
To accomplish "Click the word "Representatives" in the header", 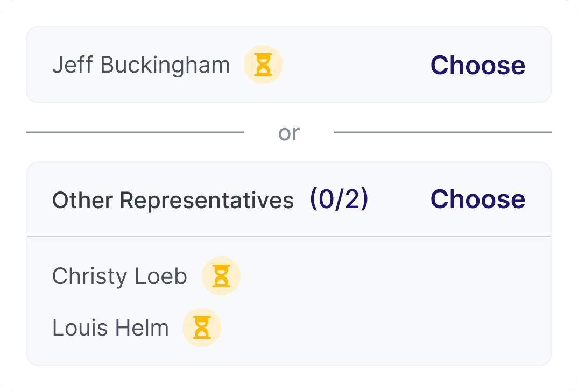I will (207, 200).
